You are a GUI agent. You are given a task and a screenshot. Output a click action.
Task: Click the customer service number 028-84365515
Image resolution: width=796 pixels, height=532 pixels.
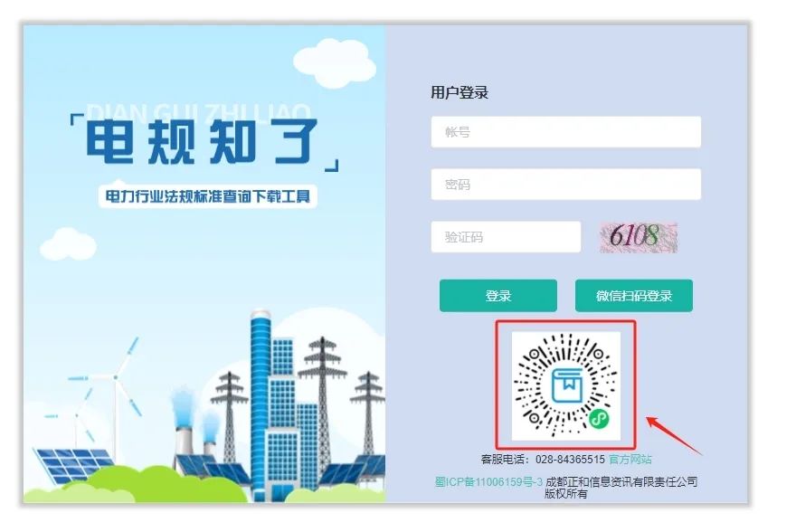[x=570, y=460]
